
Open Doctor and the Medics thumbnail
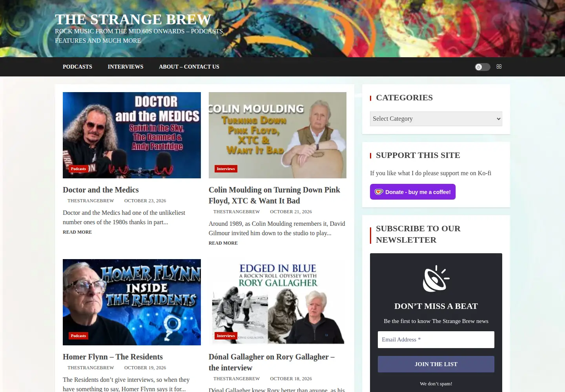tap(132, 135)
